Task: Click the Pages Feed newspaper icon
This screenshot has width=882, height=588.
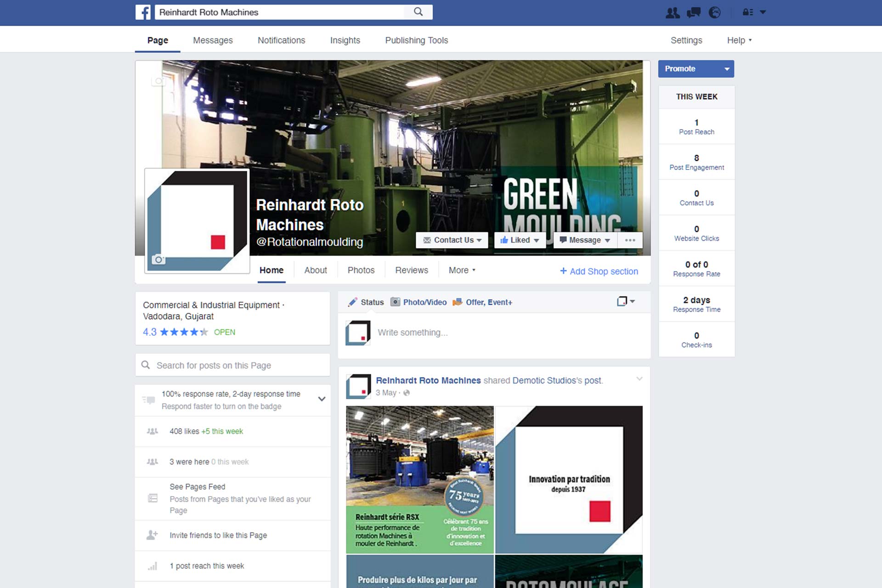Action: click(153, 498)
